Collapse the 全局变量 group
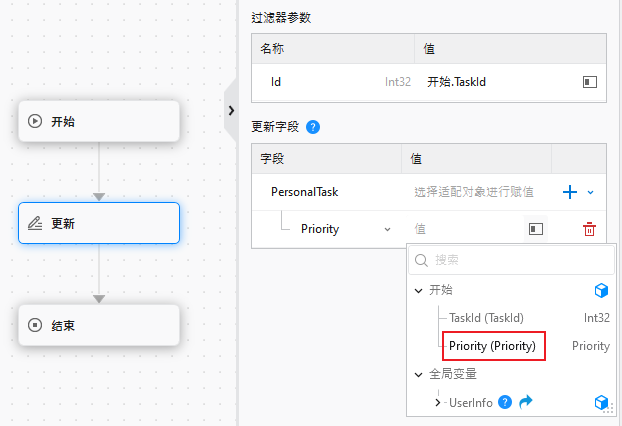 (x=419, y=374)
